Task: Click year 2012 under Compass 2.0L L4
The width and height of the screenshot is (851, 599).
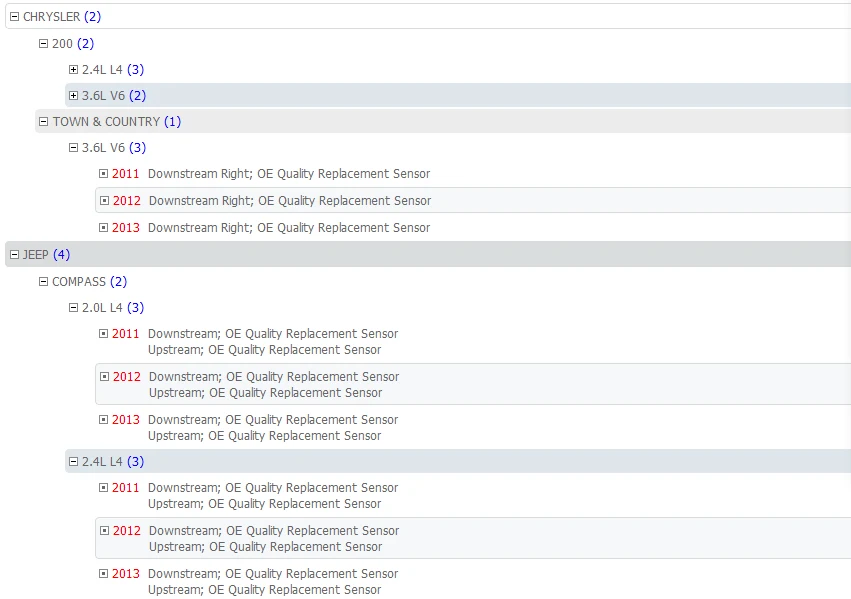Action: pyautogui.click(x=126, y=377)
